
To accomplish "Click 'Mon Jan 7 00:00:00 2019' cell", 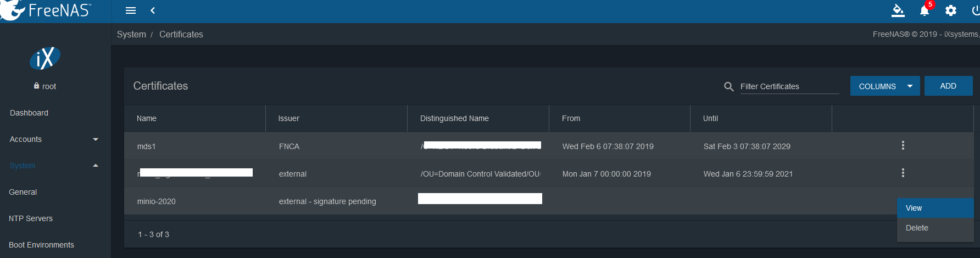I will (606, 174).
